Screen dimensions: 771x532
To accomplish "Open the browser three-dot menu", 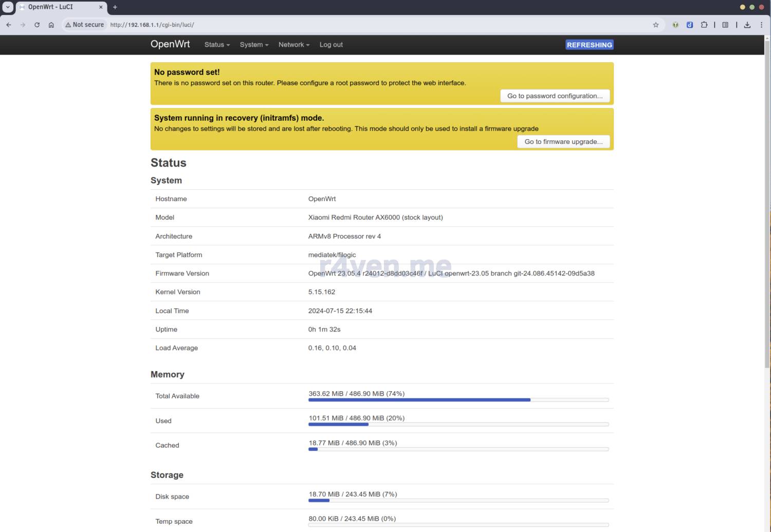I will click(762, 25).
